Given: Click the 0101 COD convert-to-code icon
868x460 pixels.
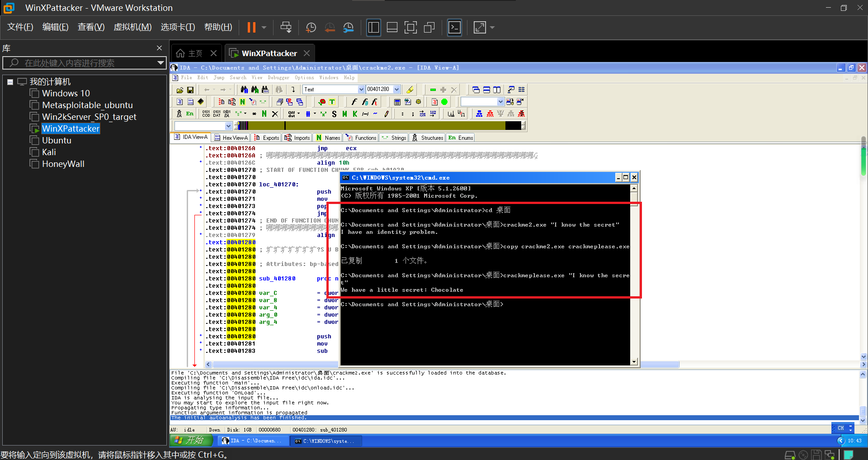Looking at the screenshot, I should tap(206, 114).
